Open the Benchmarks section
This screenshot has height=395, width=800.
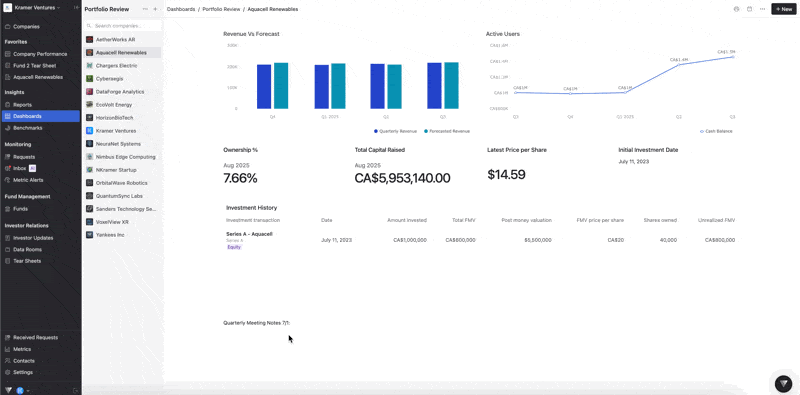point(28,128)
